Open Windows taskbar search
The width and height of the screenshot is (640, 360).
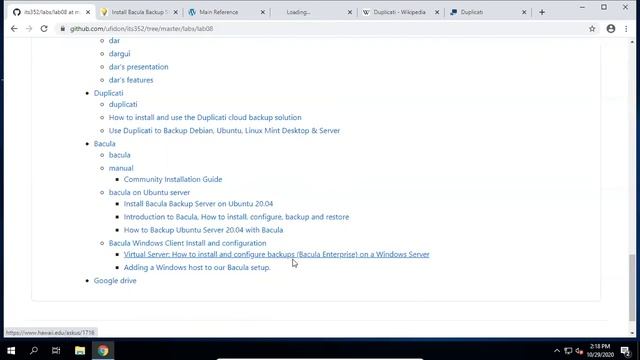click(x=34, y=350)
